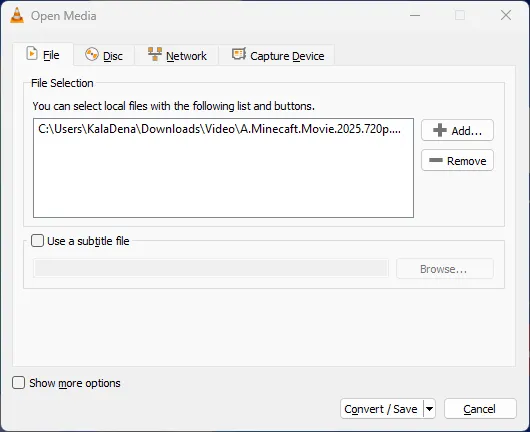The width and height of the screenshot is (530, 432).
Task: Click the Remove file button
Action: [457, 160]
